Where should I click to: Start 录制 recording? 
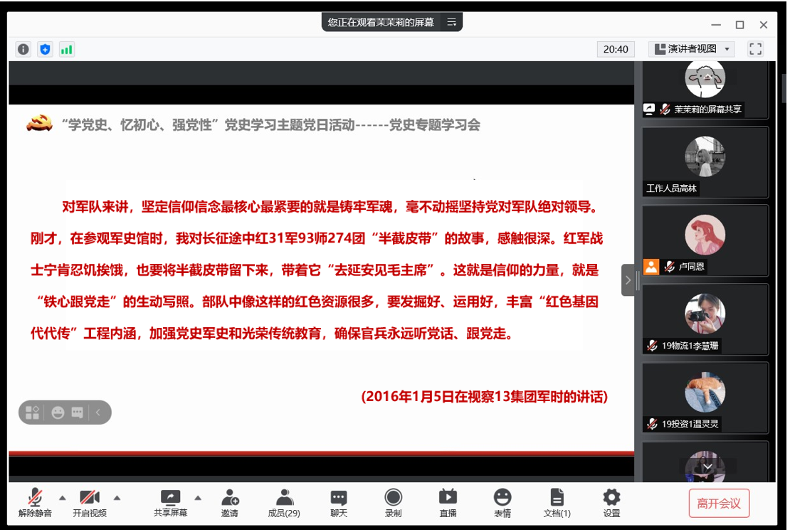(393, 503)
